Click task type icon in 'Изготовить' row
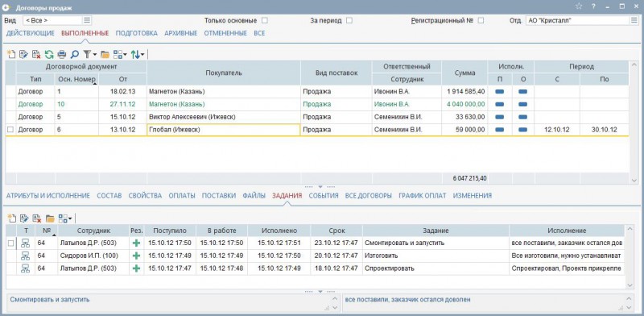Image resolution: width=644 pixels, height=316 pixels. click(x=26, y=256)
